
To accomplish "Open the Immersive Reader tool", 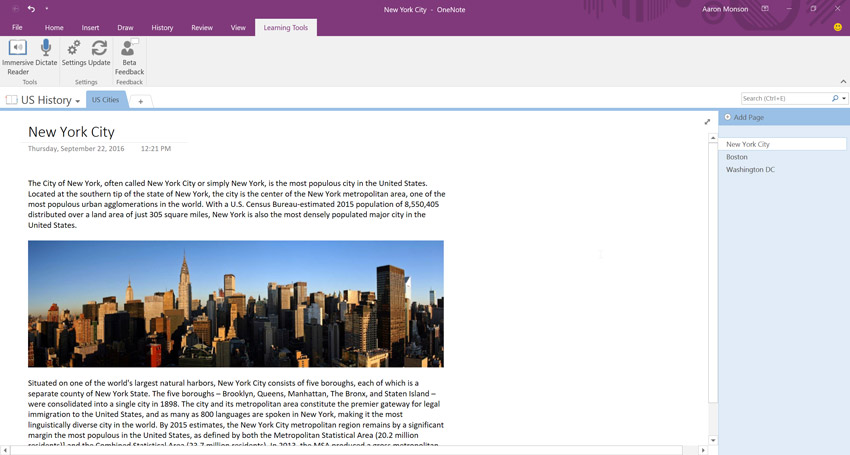I will (17, 57).
